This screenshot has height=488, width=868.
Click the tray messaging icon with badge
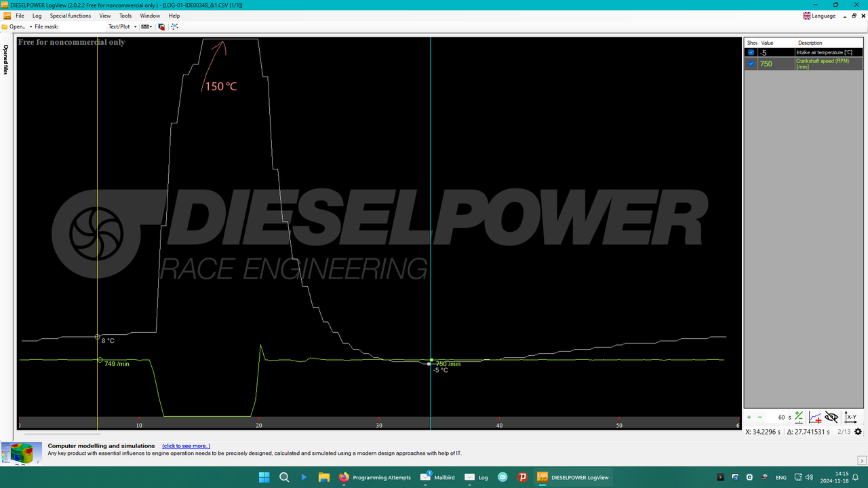point(735,477)
